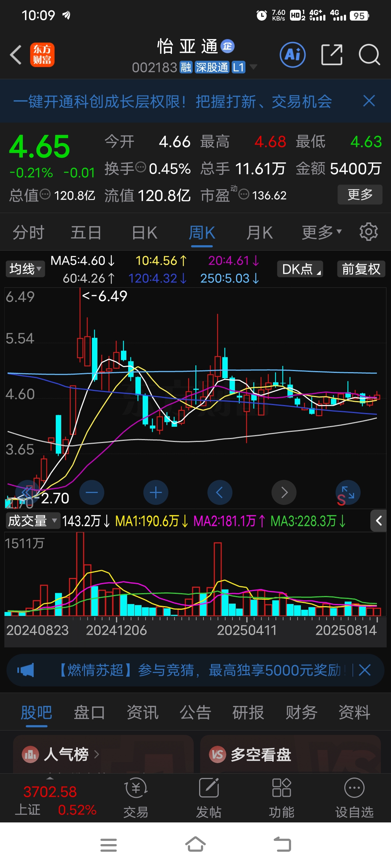
Task: Tap the 更多 quote details button
Action: (x=360, y=195)
